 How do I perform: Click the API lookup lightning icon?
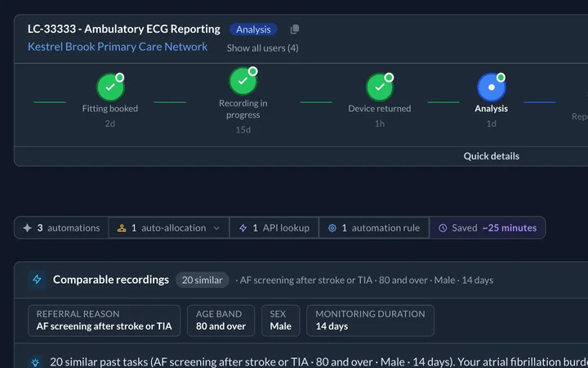[x=243, y=228]
